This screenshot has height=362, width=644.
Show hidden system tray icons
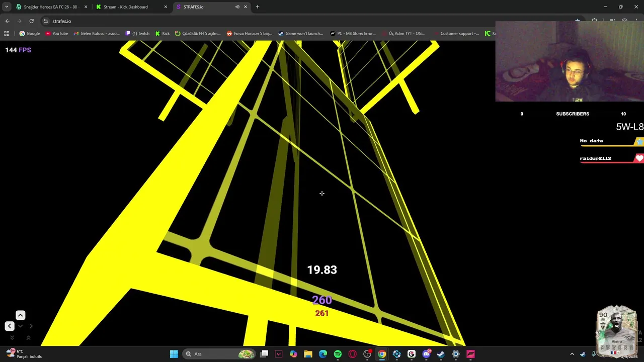pos(572,354)
